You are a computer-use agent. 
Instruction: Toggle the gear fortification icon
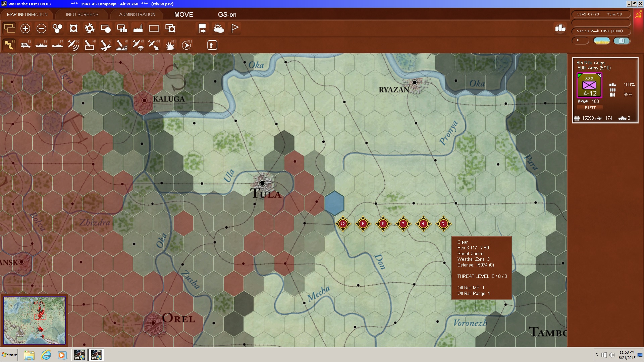(90, 28)
